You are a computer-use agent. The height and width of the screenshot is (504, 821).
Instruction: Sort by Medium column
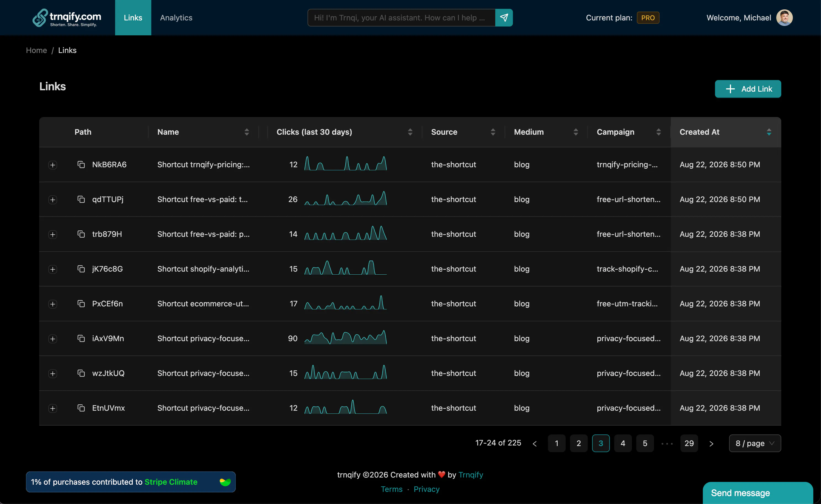[x=576, y=132]
